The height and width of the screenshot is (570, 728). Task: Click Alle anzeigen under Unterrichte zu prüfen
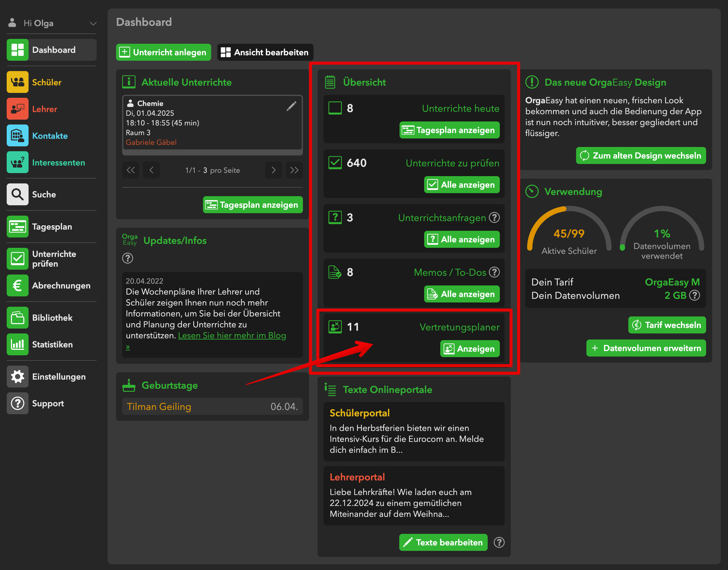462,185
